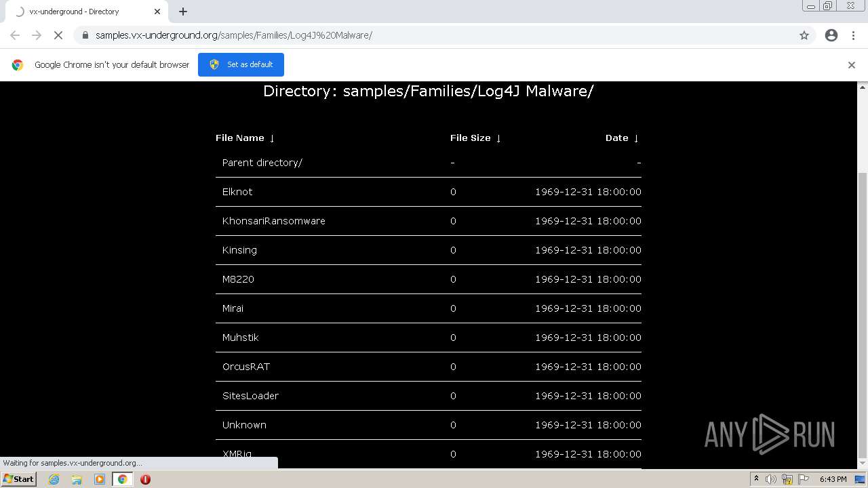
Task: Open Parent directory link
Action: point(262,163)
